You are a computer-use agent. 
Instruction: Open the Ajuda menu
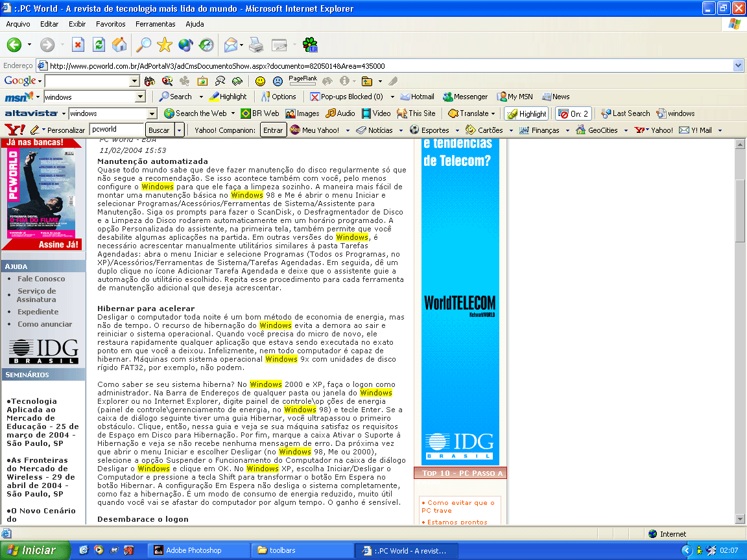click(195, 24)
